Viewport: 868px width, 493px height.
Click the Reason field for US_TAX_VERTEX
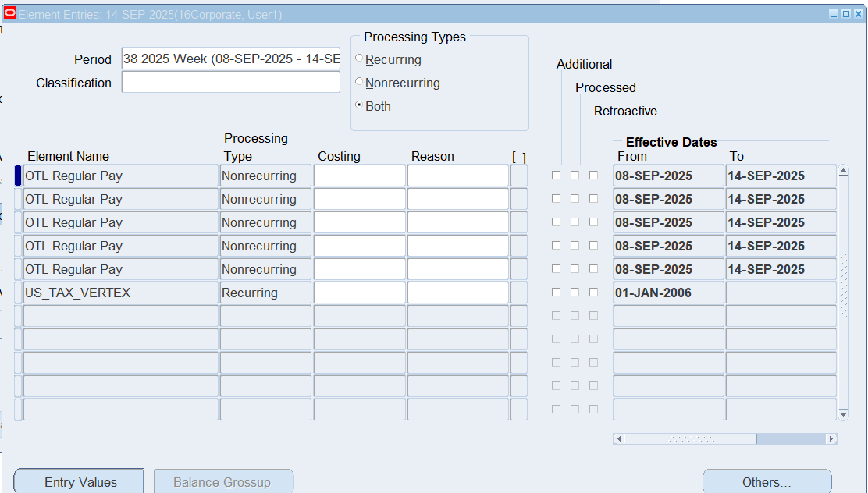457,293
